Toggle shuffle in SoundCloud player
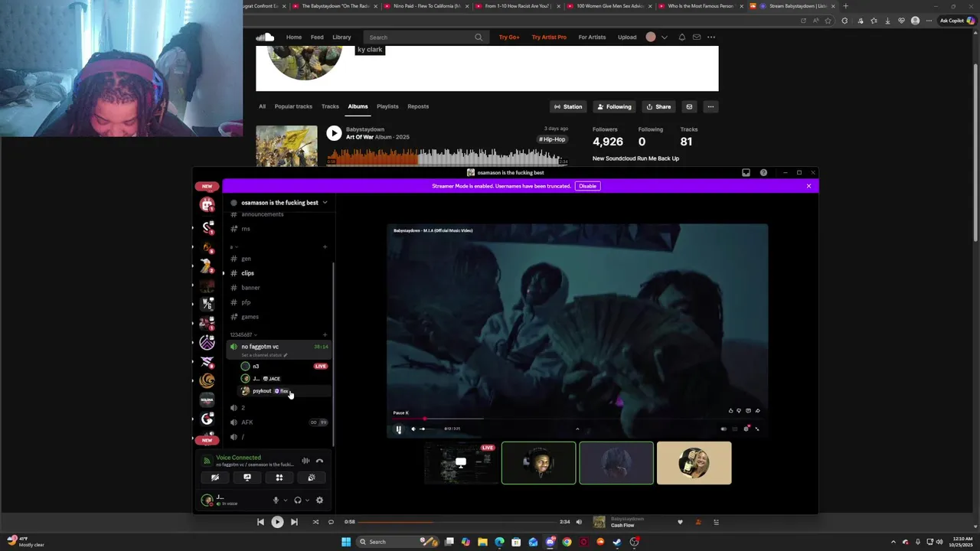The height and width of the screenshot is (551, 980). (x=315, y=522)
